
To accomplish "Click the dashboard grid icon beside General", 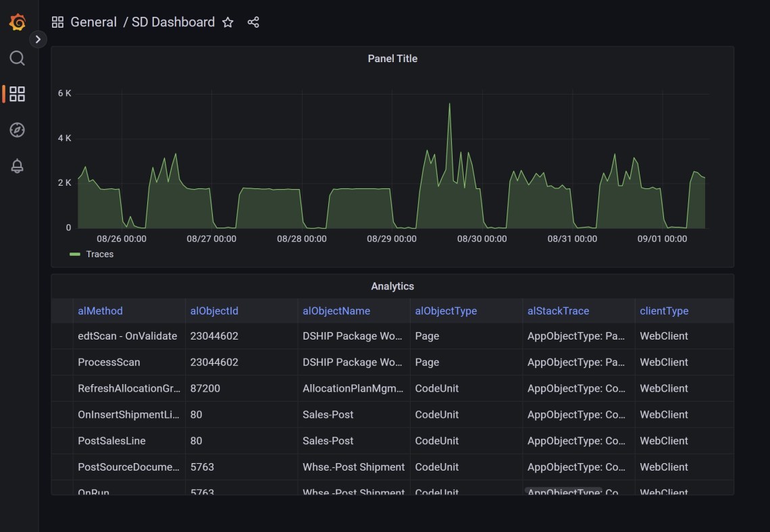I will click(57, 22).
